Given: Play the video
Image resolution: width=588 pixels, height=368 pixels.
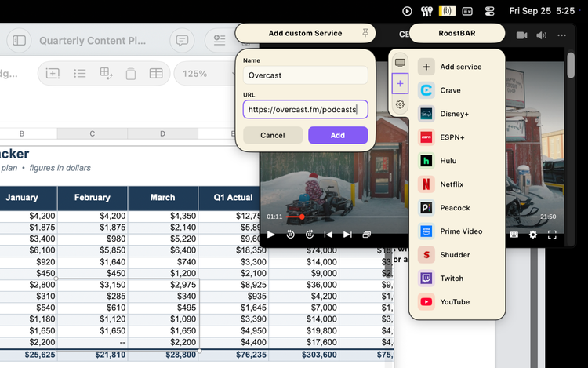Looking at the screenshot, I should tap(270, 235).
